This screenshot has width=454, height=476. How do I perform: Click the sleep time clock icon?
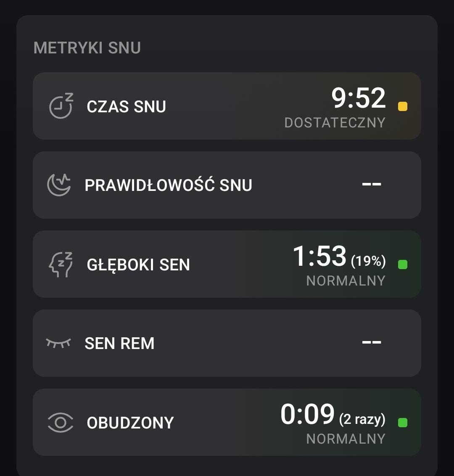[61, 106]
